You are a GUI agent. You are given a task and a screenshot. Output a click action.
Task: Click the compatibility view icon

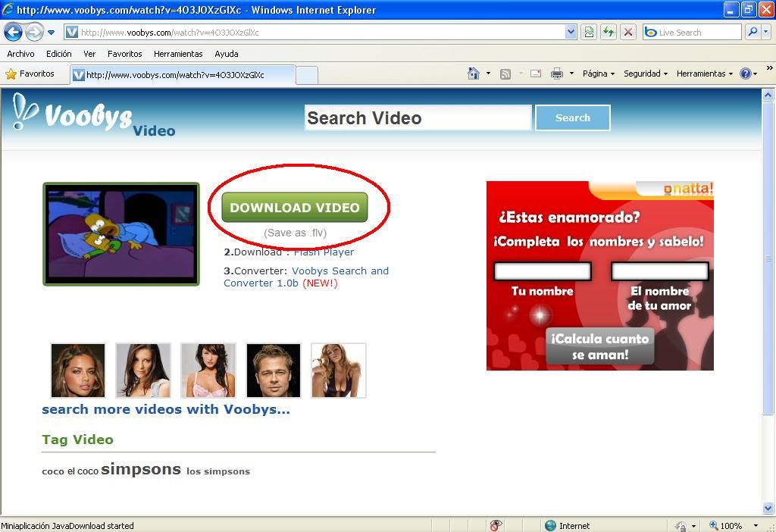[x=589, y=33]
